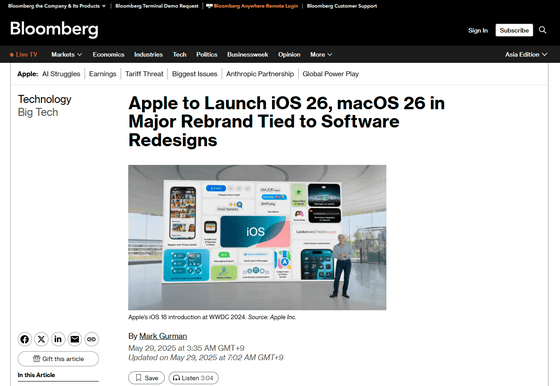Open the search magnifier icon
Viewport: 560px width, 386px height.
pos(542,30)
